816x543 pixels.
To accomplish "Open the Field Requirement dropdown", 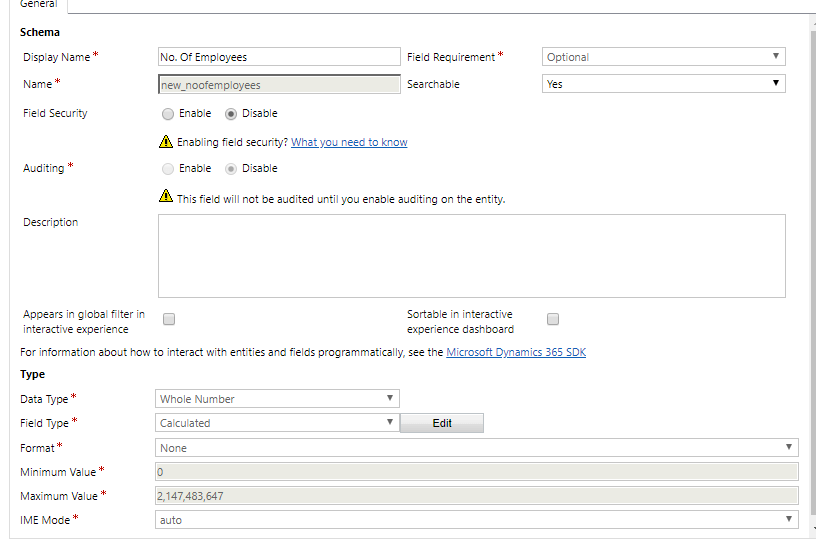I will click(x=664, y=57).
